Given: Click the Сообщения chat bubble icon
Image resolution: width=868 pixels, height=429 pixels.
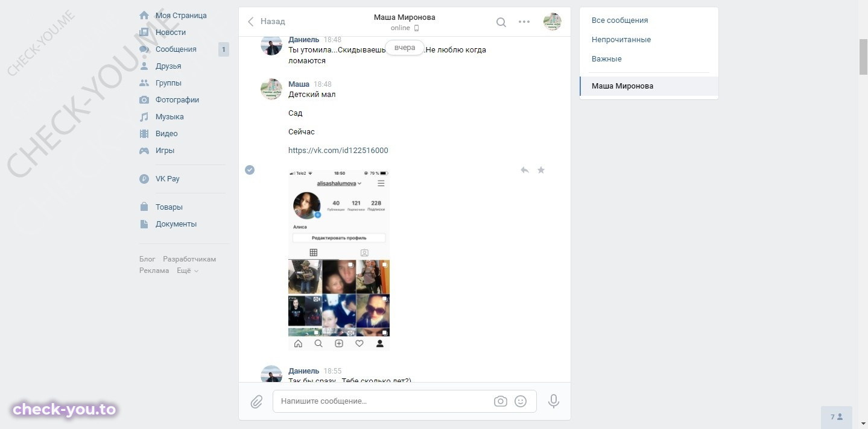Looking at the screenshot, I should click(144, 49).
